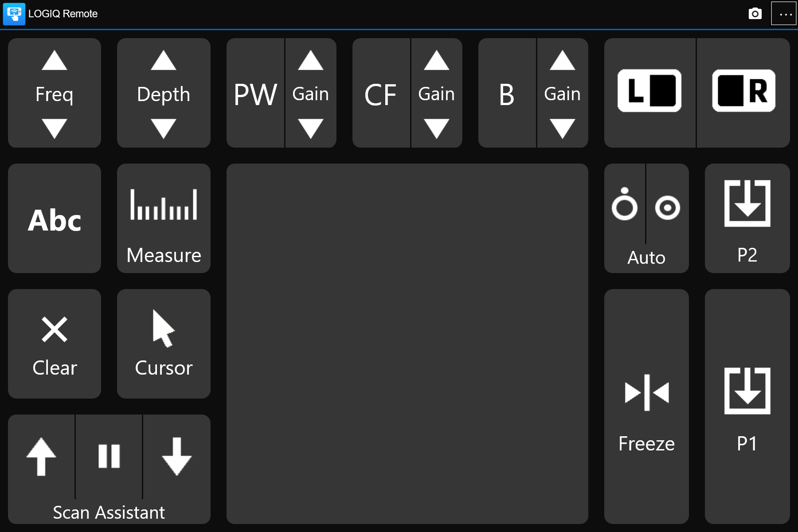Lower the CF Gain
Screen dimensions: 798x532
click(x=436, y=129)
